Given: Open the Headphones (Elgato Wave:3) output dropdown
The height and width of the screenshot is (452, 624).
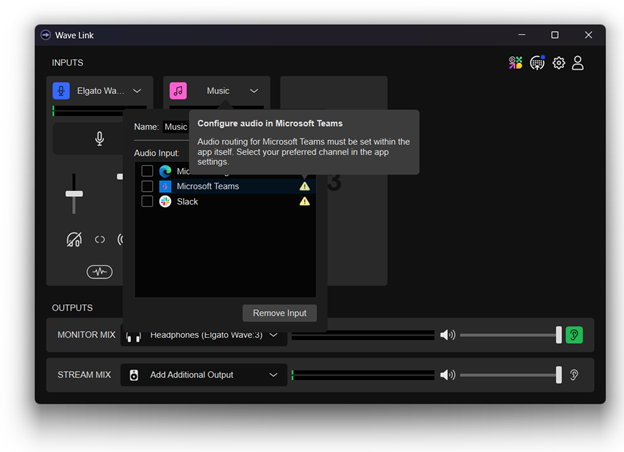Looking at the screenshot, I should pyautogui.click(x=204, y=337).
